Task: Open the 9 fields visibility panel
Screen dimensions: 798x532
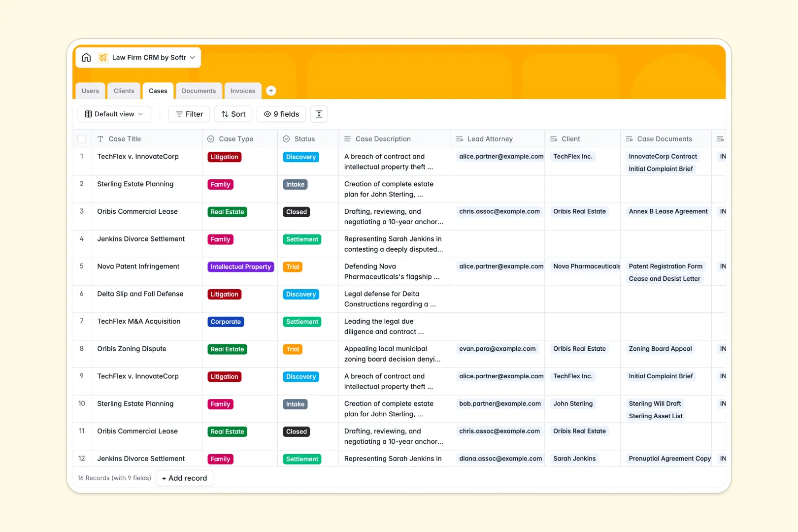Action: tap(281, 114)
